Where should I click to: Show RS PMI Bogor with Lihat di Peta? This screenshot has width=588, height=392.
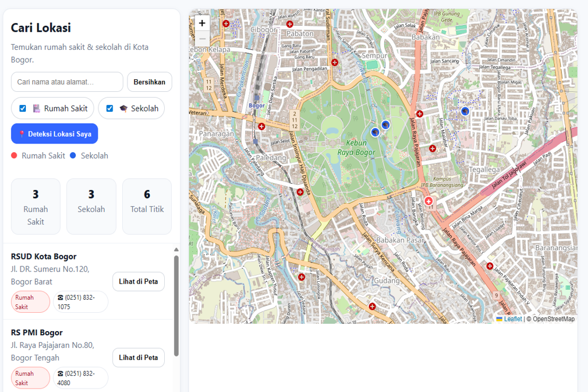tap(138, 358)
